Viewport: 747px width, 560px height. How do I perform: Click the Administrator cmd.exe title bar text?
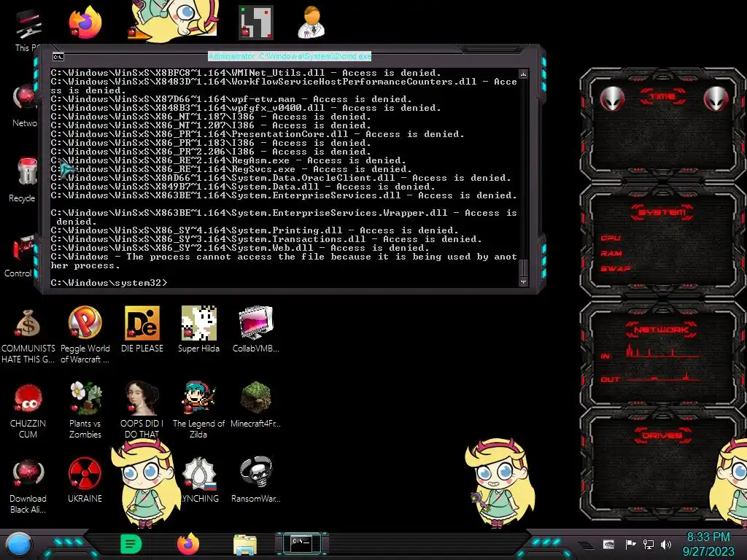tap(290, 56)
